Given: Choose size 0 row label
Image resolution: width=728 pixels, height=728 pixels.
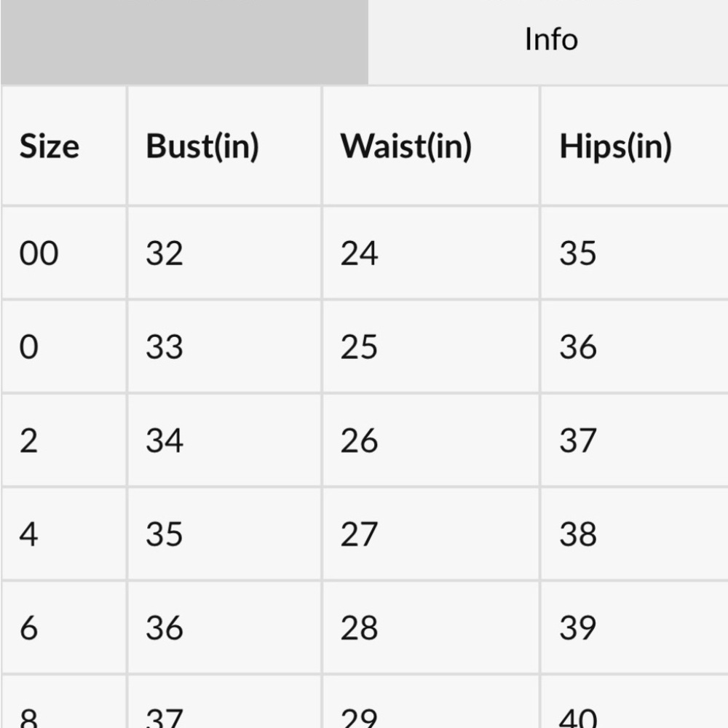Looking at the screenshot, I should [x=64, y=347].
